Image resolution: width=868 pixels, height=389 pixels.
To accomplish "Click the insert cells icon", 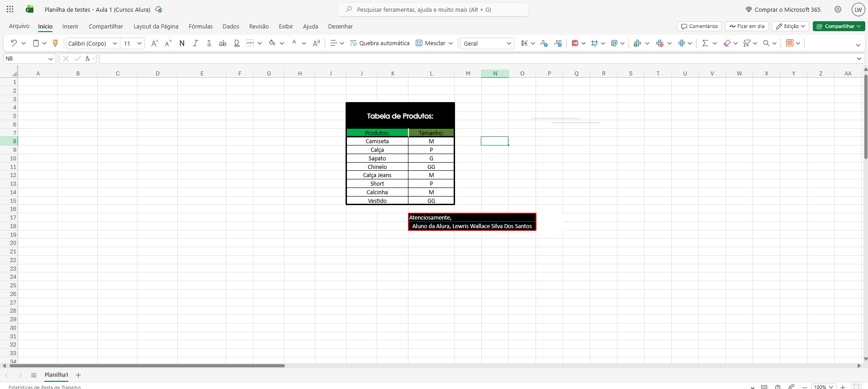I will coord(637,43).
